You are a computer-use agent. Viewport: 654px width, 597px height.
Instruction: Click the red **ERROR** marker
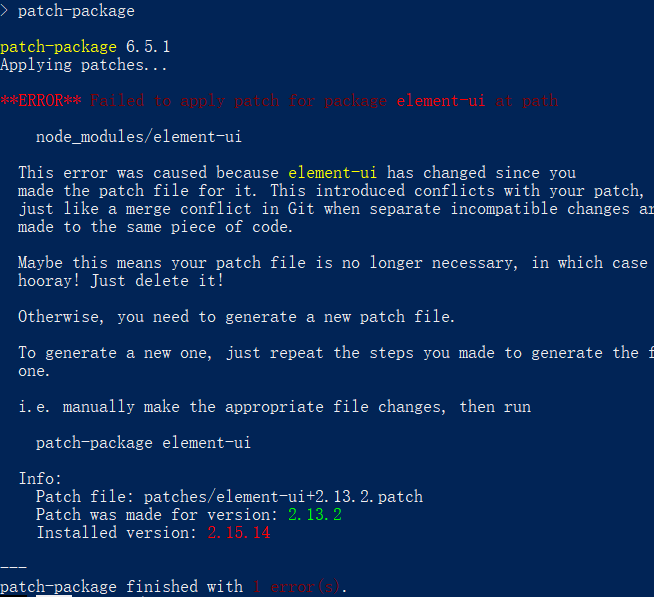[41, 101]
